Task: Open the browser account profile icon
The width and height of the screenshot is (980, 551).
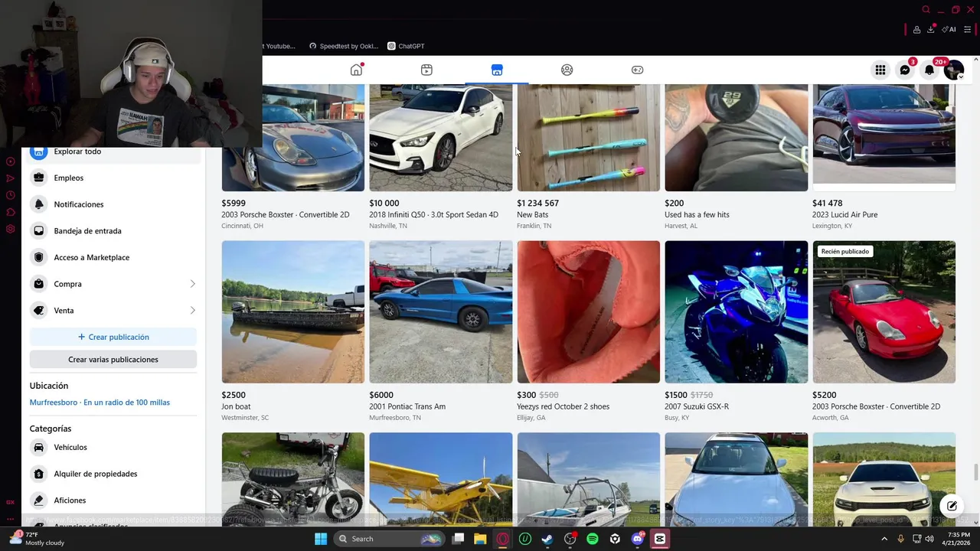Action: click(916, 29)
